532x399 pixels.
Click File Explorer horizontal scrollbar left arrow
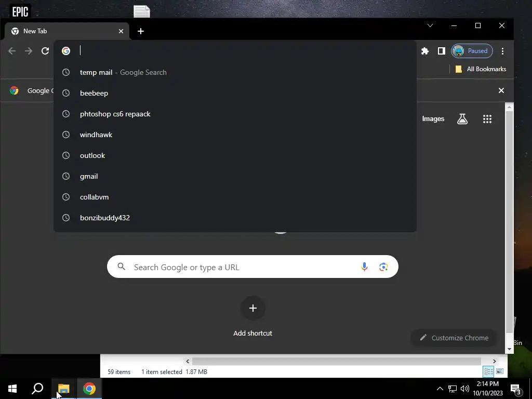pyautogui.click(x=188, y=362)
